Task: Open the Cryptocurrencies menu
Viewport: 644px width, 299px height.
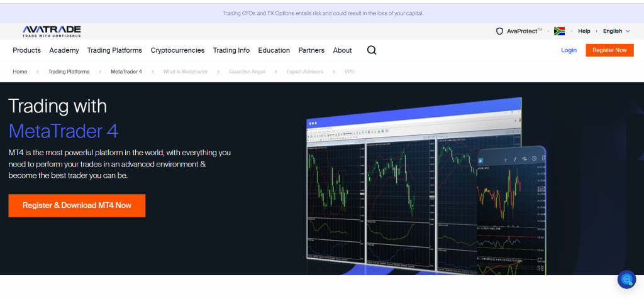Action: click(x=177, y=50)
